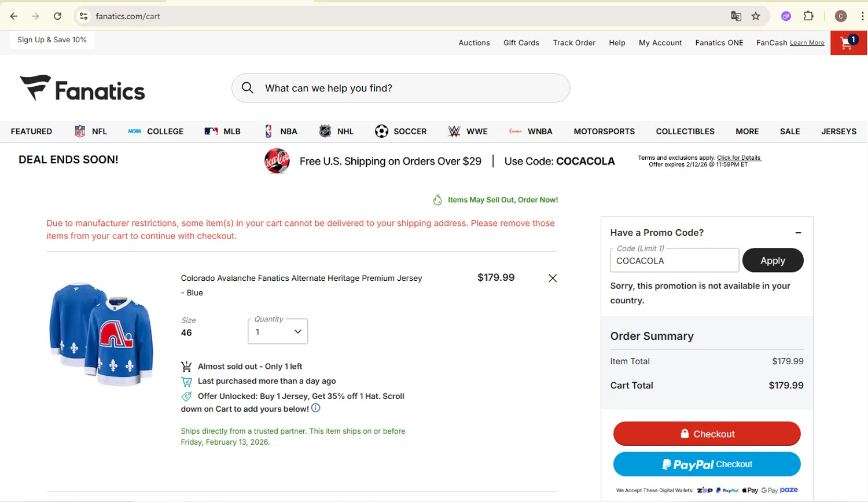The height and width of the screenshot is (502, 868).
Task: Choose PayPal Checkout
Action: [707, 464]
